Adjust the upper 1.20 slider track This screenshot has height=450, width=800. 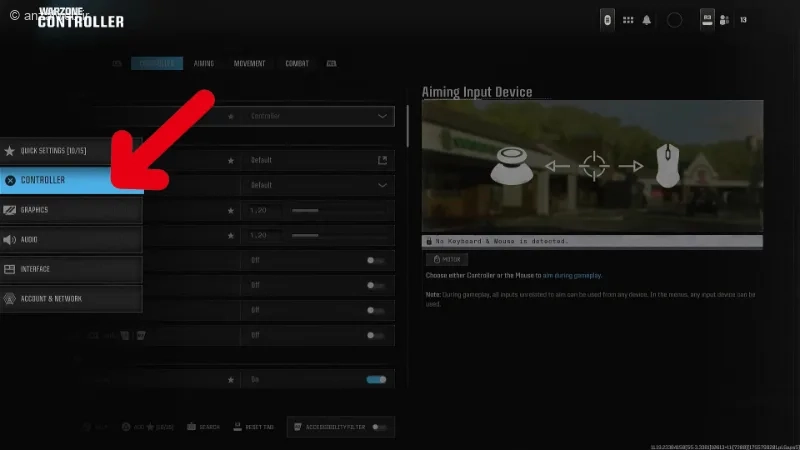point(338,210)
